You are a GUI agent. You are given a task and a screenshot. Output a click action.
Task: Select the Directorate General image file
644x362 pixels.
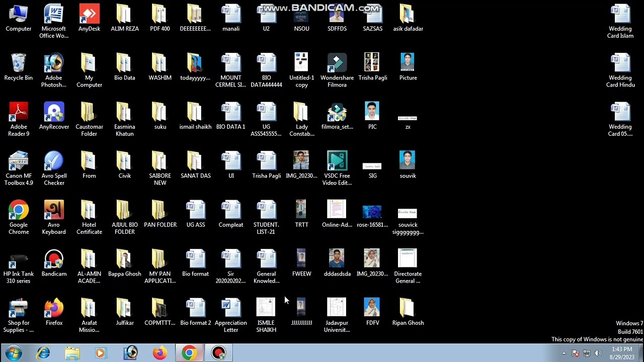tap(408, 266)
